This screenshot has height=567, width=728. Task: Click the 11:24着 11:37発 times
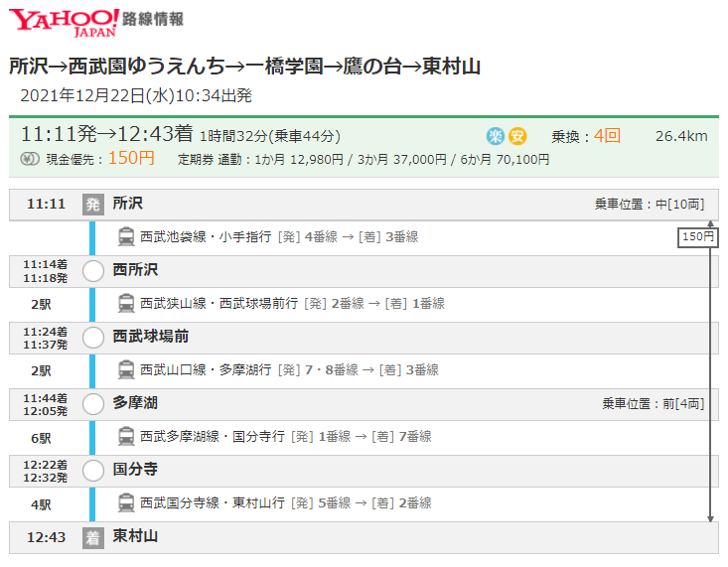tap(46, 338)
